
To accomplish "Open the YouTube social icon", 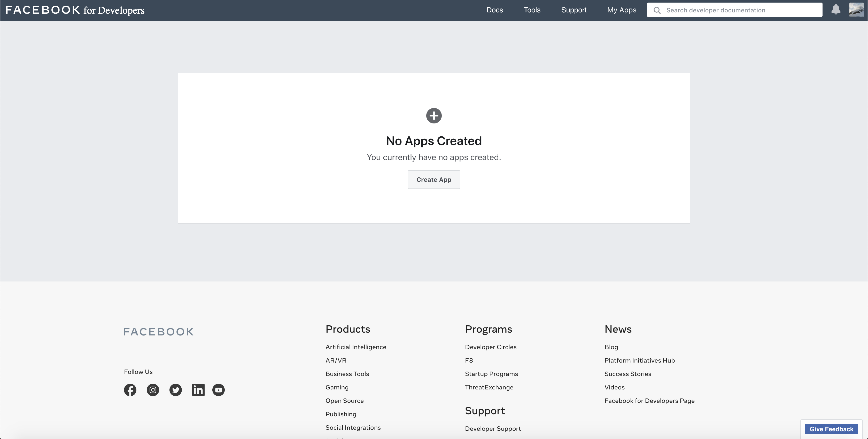I will coord(218,390).
